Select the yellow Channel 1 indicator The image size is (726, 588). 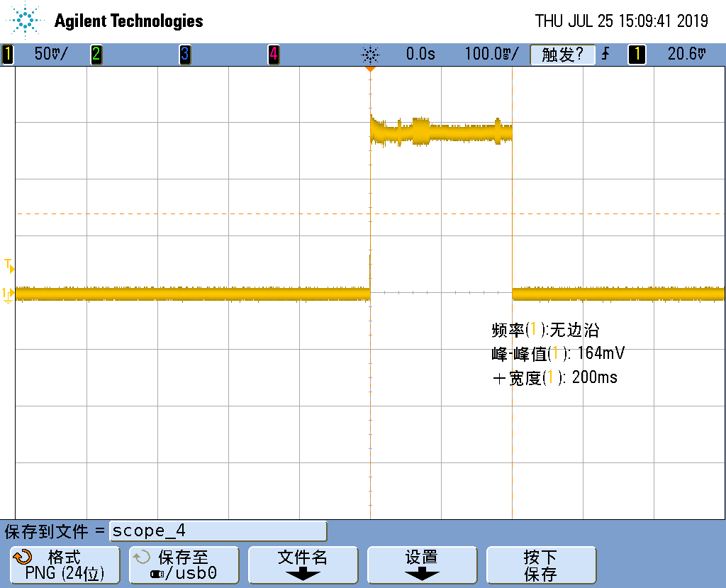tap(7, 54)
